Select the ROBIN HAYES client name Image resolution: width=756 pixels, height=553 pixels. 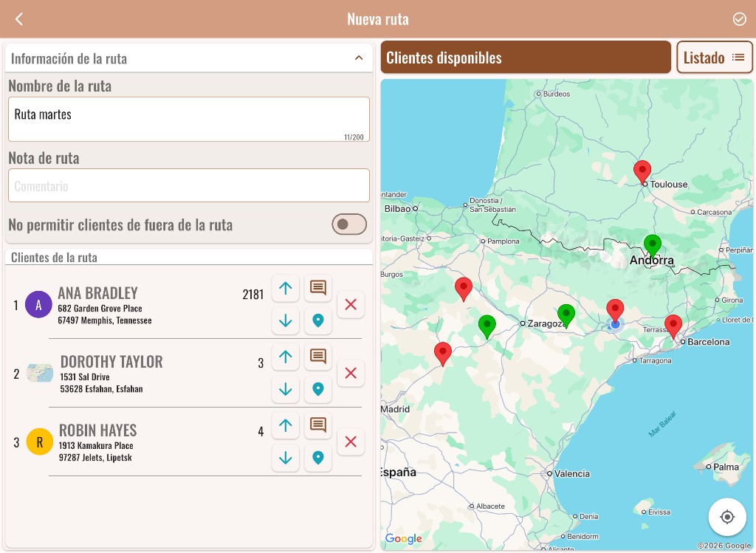[98, 430]
